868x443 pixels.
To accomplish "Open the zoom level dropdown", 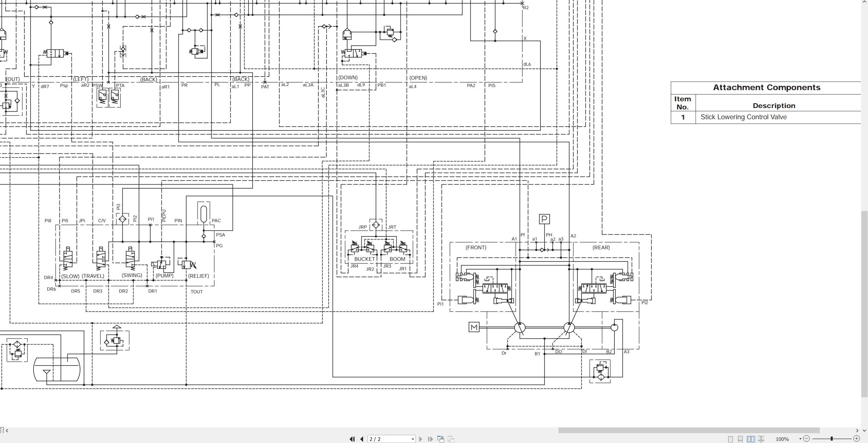I will point(800,439).
